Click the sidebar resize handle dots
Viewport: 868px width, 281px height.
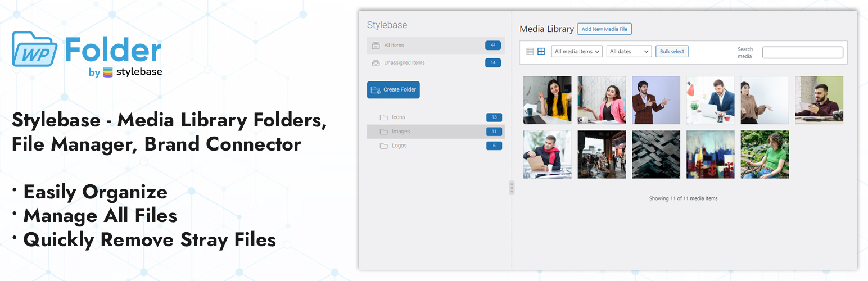(512, 188)
